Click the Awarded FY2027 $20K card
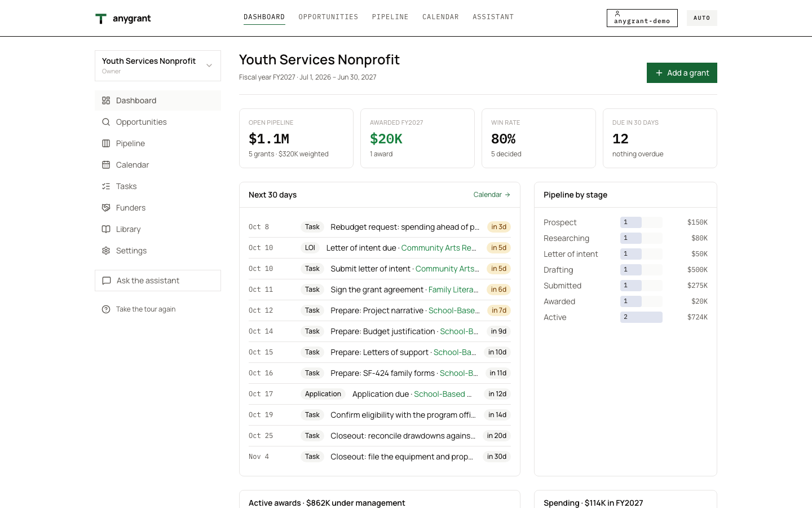The image size is (812, 508). [417, 138]
